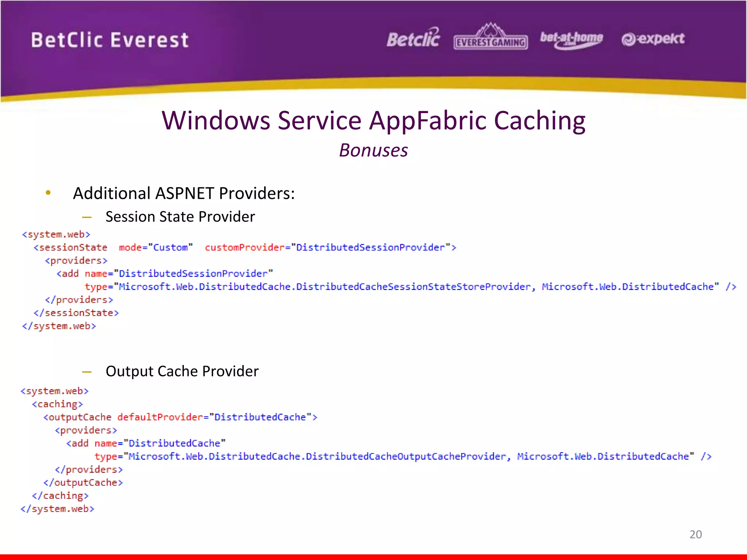This screenshot has height=560, width=747.
Task: Click the BetClic Everest header title
Action: (110, 40)
